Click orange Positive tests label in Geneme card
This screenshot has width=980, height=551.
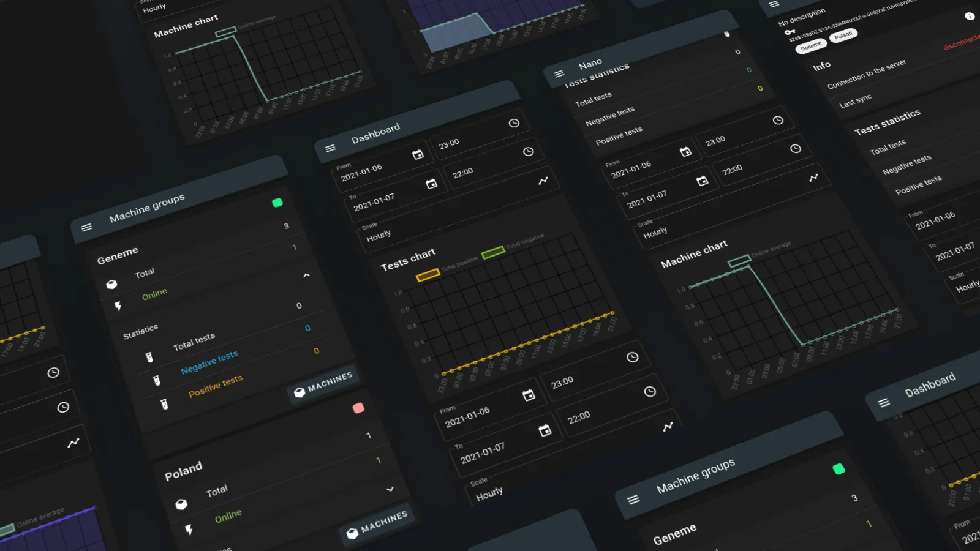point(216,386)
